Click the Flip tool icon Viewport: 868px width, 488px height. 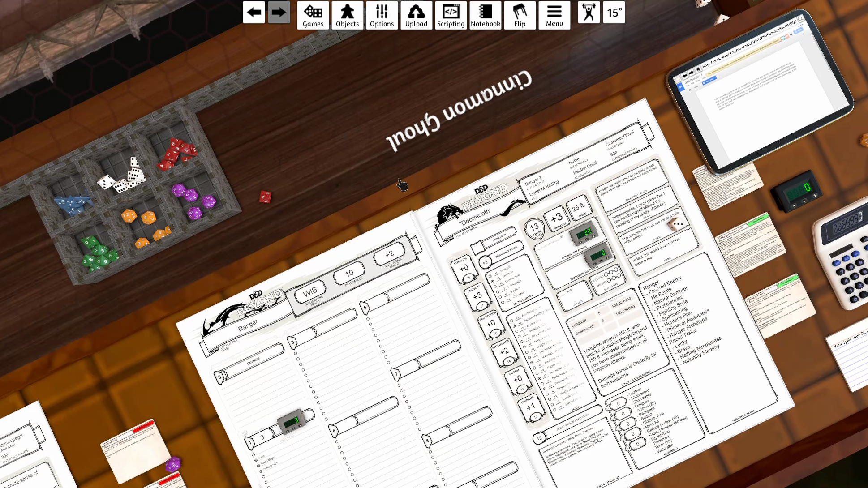[519, 15]
